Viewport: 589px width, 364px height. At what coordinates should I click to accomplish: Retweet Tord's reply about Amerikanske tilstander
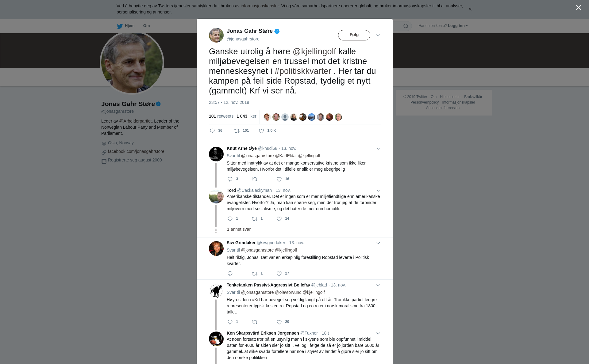(x=255, y=219)
